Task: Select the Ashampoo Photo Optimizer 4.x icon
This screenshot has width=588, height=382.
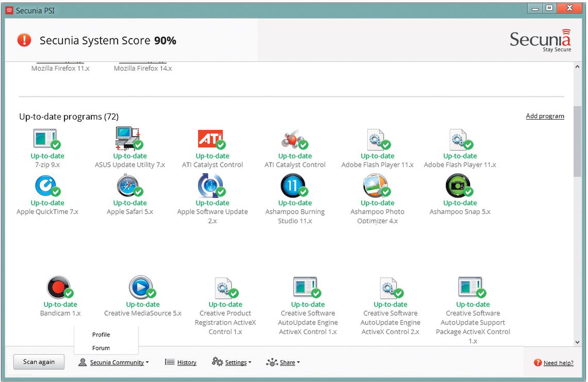Action: click(377, 186)
